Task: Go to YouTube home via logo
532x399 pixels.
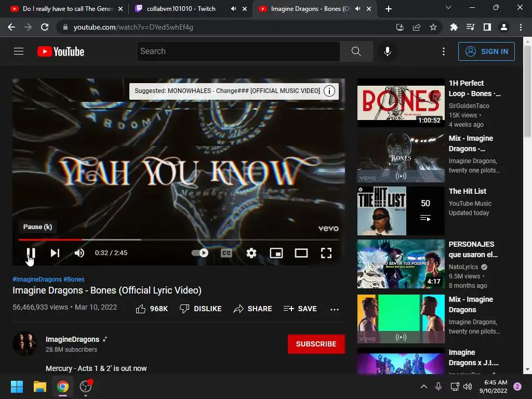Action: point(61,51)
